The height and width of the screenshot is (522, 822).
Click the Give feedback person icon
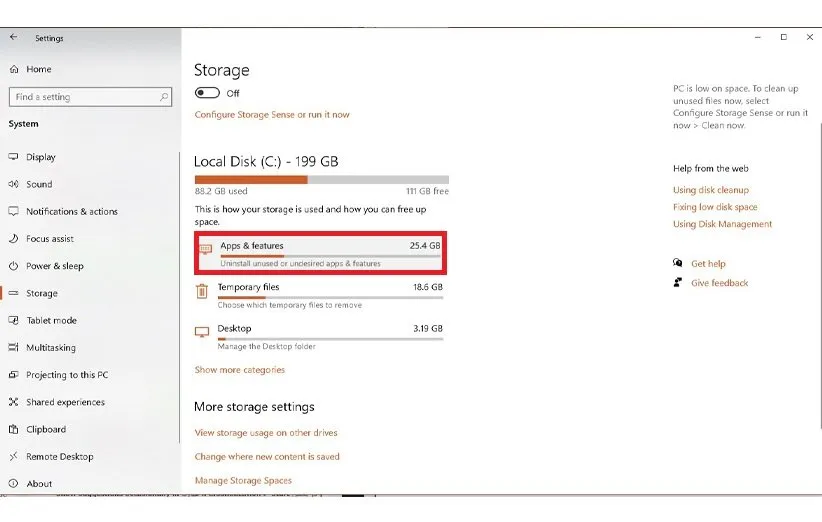click(678, 282)
